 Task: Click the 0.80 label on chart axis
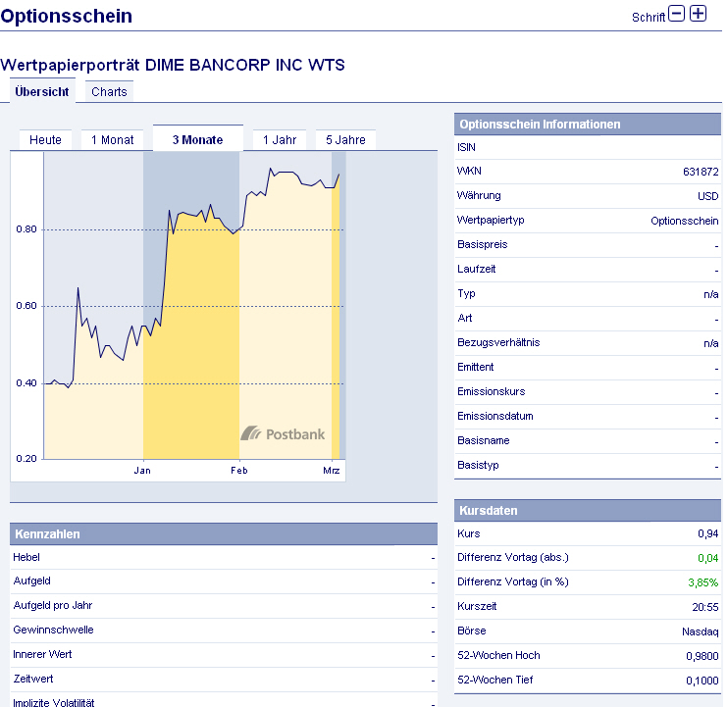(x=26, y=229)
